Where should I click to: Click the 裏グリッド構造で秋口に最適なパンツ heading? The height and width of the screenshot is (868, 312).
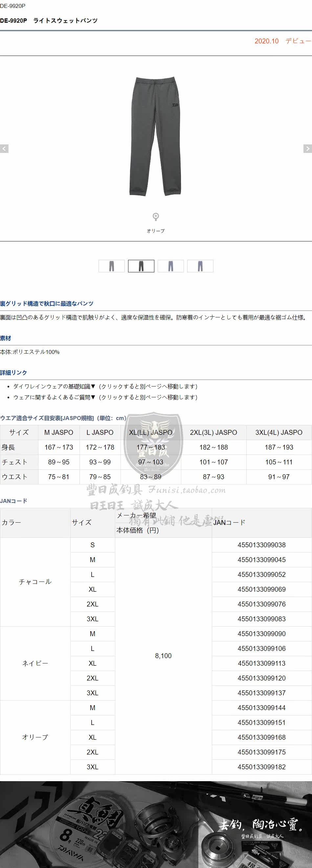click(47, 304)
